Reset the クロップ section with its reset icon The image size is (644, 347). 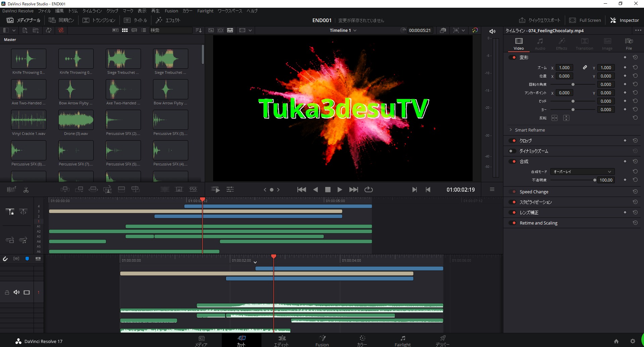pos(635,141)
